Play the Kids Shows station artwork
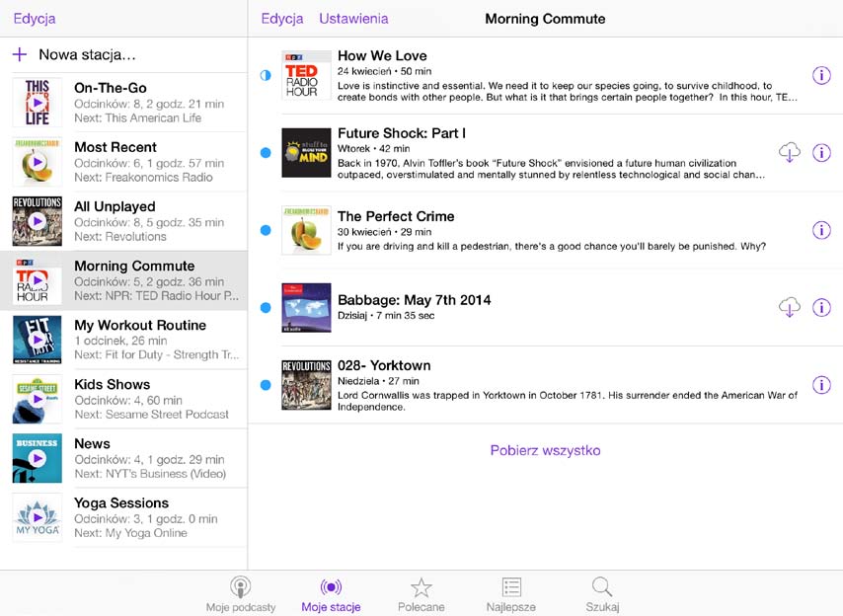 (38, 399)
